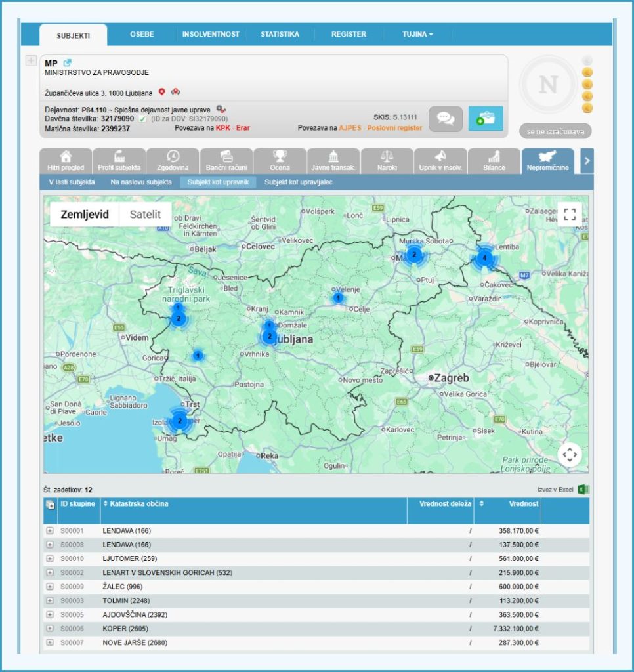Click the map cluster marker labeled 4

485,258
